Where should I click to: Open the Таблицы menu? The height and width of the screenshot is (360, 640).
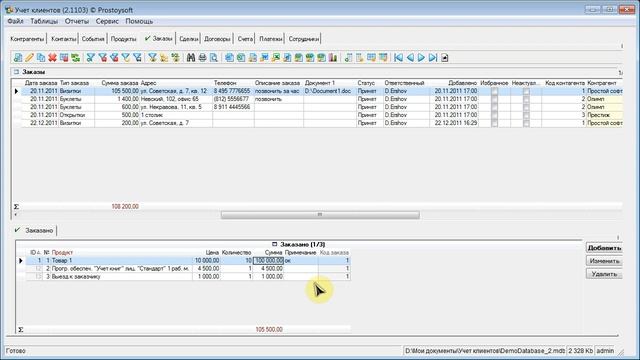click(x=44, y=21)
